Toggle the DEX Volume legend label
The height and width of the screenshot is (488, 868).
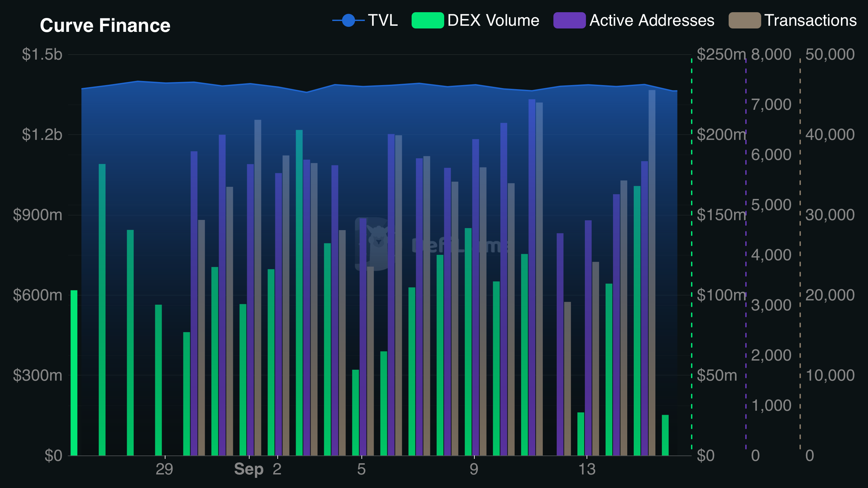493,20
